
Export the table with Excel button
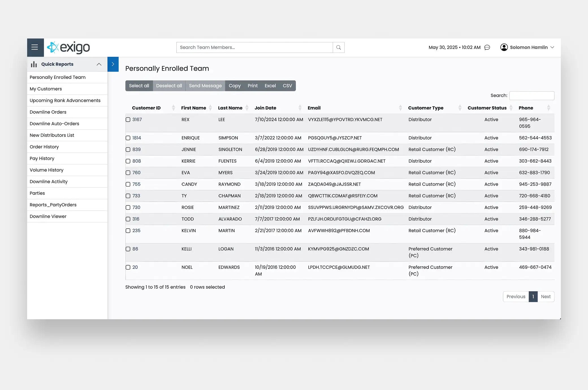click(270, 86)
